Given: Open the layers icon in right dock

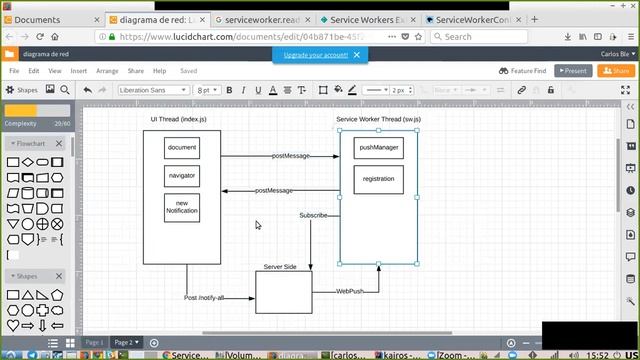Looking at the screenshot, I should [x=631, y=212].
